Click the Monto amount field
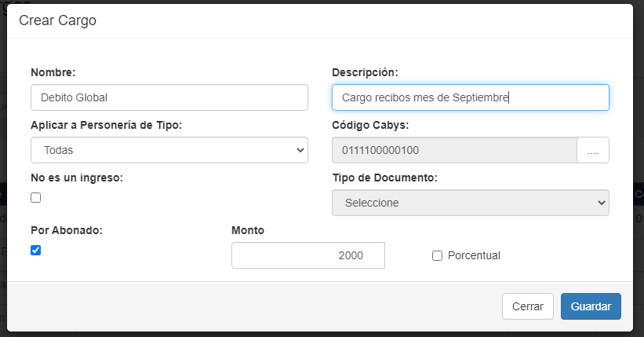This screenshot has height=337, width=644. coord(308,255)
